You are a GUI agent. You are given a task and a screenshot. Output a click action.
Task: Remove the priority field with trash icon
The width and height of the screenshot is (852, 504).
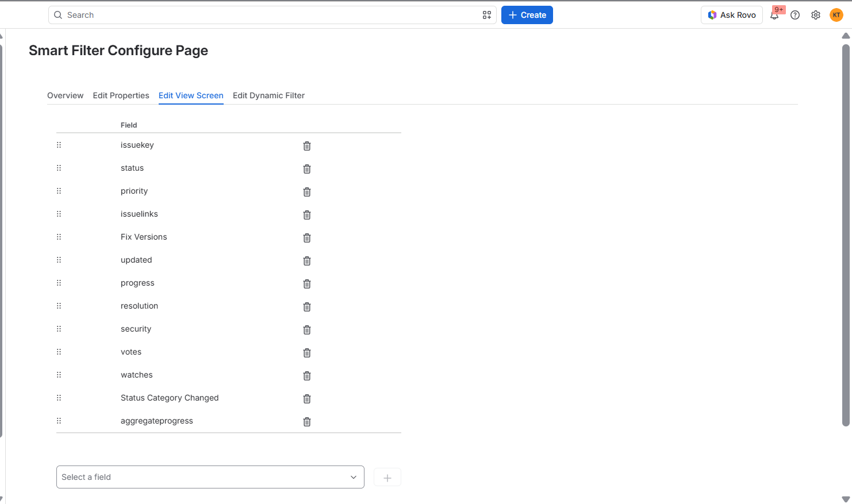pyautogui.click(x=307, y=192)
